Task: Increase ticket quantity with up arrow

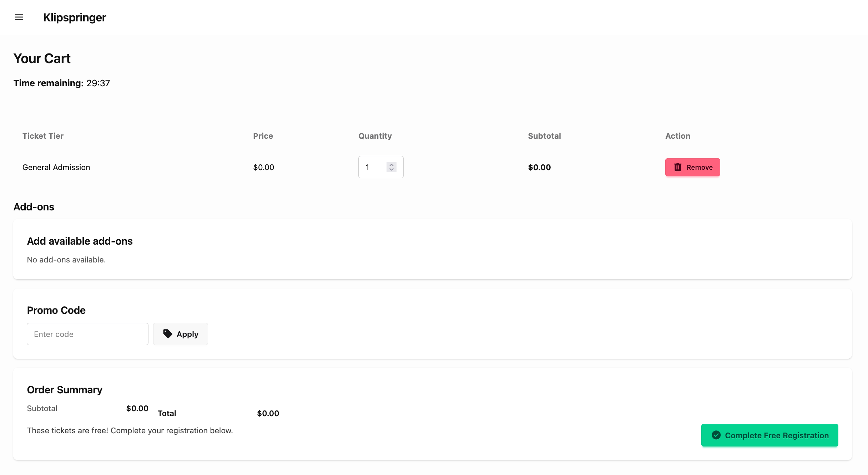Action: point(392,165)
